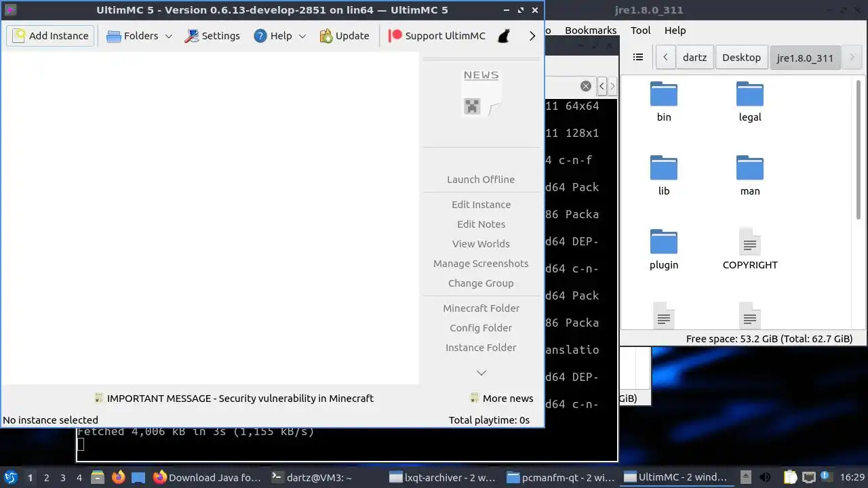Open Instance Folder from the sidebar
The width and height of the screenshot is (868, 488).
coord(481,348)
